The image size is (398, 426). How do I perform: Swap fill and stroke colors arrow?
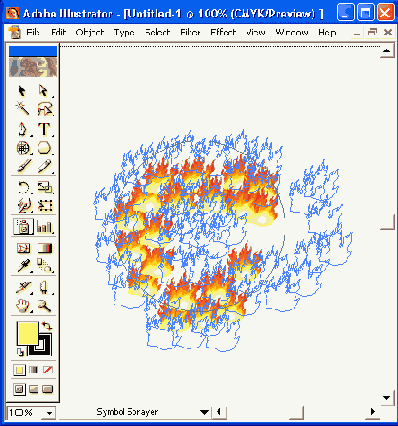click(47, 326)
